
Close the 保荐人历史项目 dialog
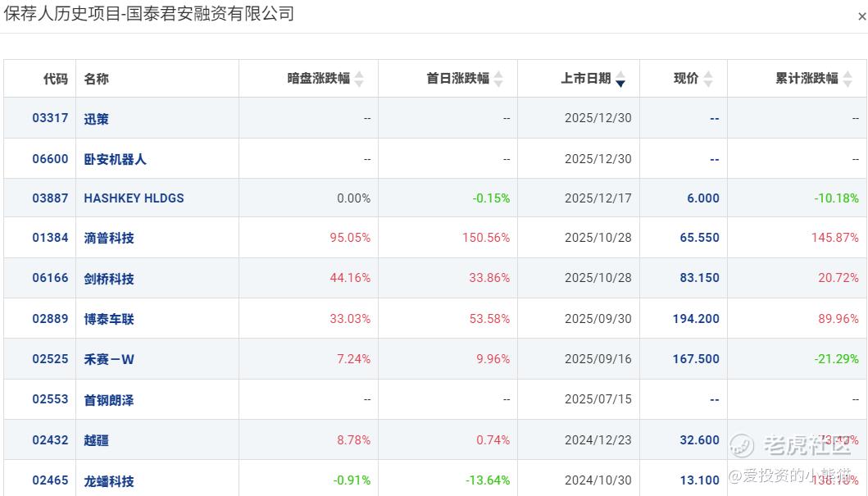tap(862, 16)
